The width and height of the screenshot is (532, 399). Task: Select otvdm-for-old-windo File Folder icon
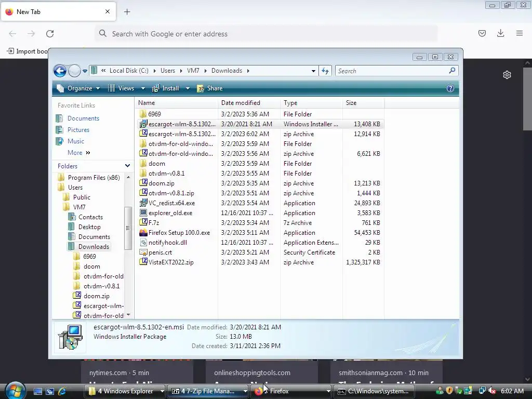143,143
